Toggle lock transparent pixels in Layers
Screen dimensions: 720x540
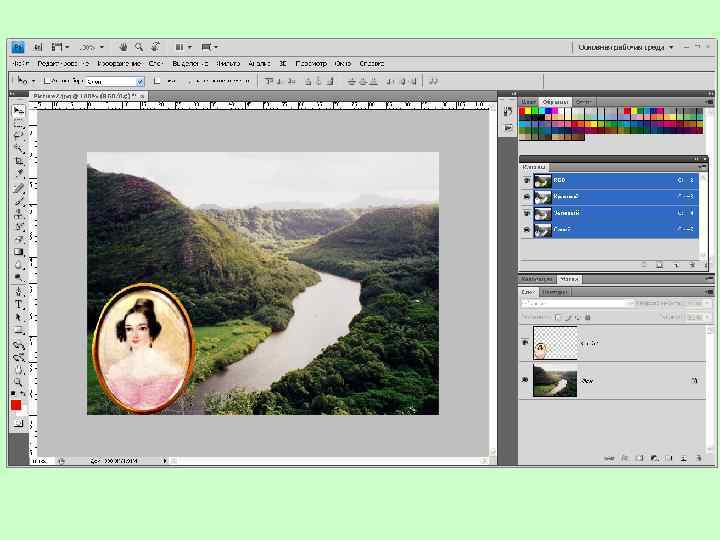coord(558,317)
